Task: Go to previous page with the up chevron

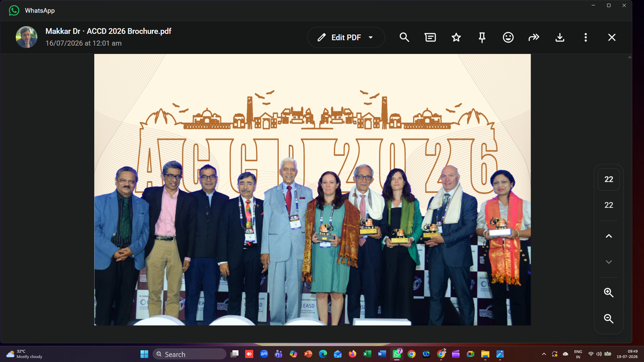Action: coord(609,236)
